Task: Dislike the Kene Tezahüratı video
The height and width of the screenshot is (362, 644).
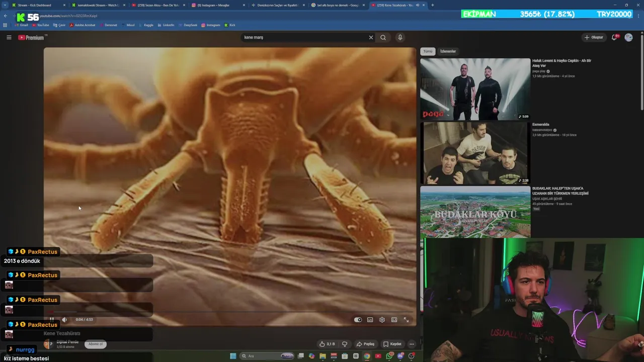Action: click(345, 344)
